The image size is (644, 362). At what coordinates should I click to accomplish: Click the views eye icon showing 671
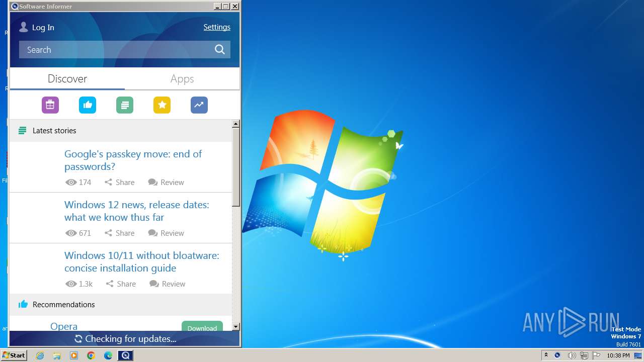pyautogui.click(x=71, y=233)
